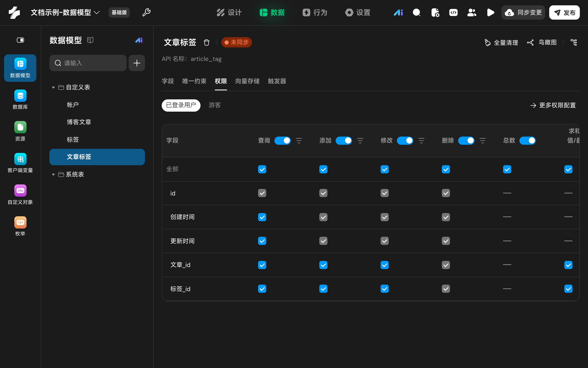
Task: Open 枚举 in the left sidebar
Action: tap(20, 226)
